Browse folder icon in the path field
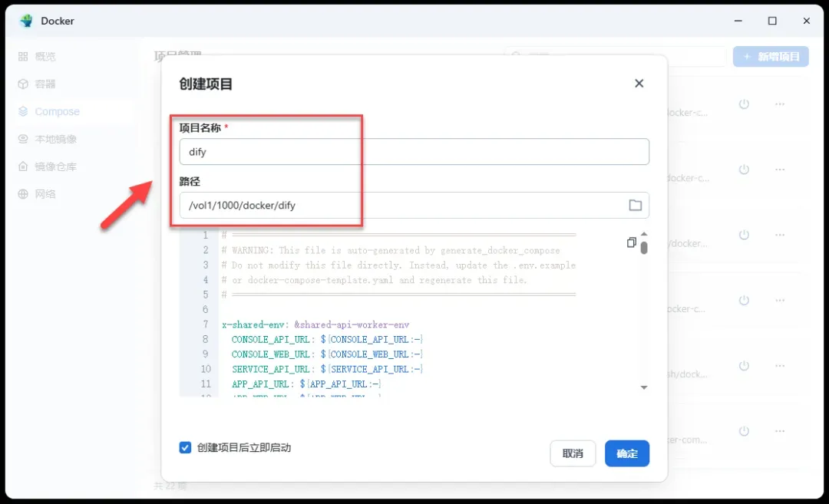The width and height of the screenshot is (829, 504). click(636, 205)
